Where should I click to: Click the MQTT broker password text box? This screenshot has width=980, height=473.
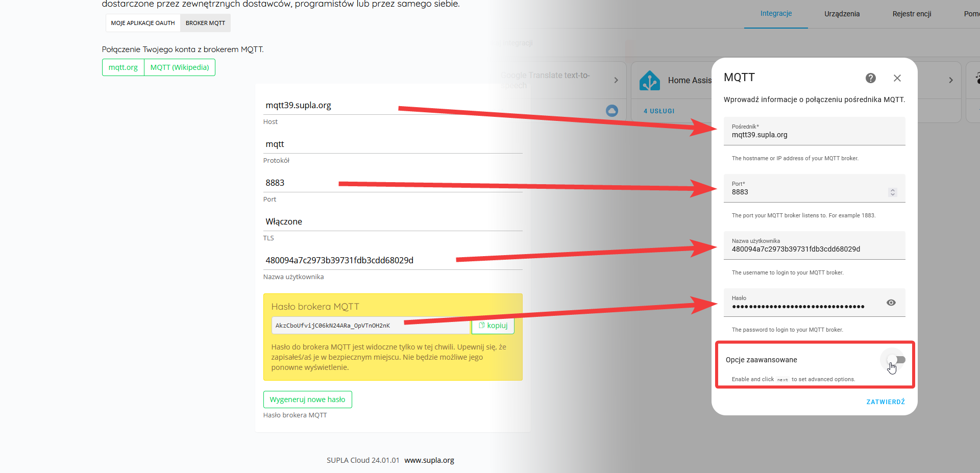pos(371,326)
